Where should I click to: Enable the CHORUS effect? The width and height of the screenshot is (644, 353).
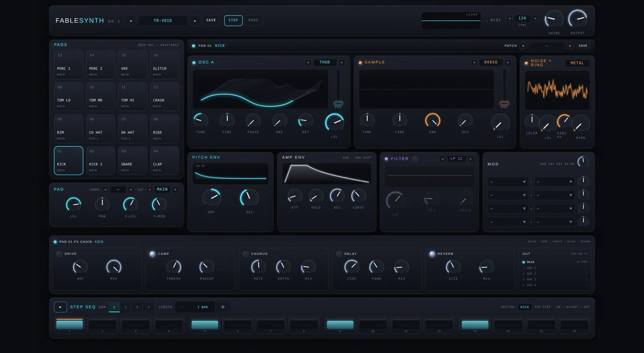click(x=246, y=254)
